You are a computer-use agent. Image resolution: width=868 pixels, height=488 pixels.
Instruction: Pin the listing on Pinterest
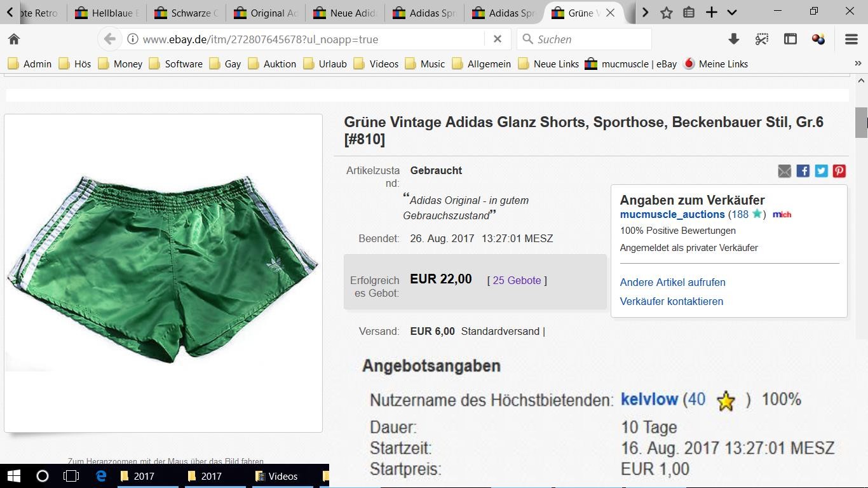click(839, 171)
